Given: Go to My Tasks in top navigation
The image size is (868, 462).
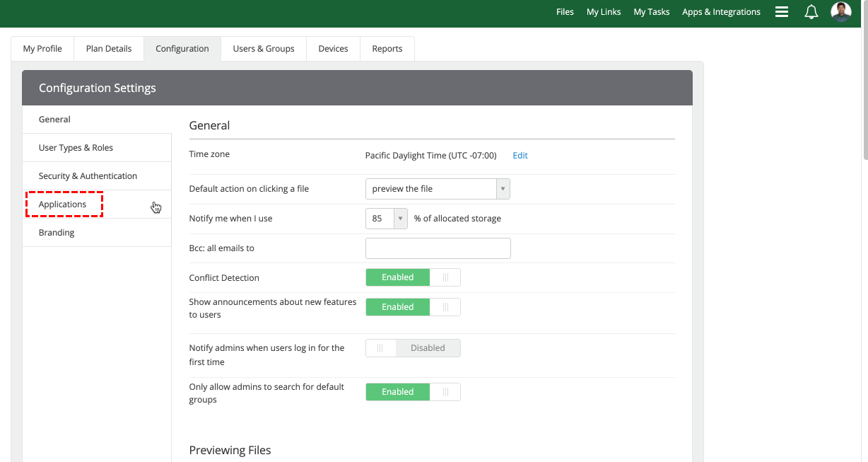Looking at the screenshot, I should 651,12.
